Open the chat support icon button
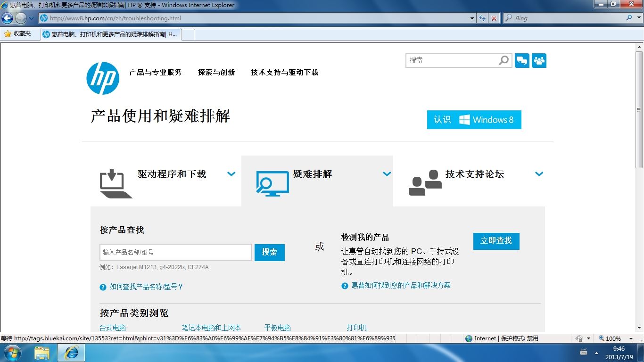This screenshot has width=644, height=362. [522, 60]
